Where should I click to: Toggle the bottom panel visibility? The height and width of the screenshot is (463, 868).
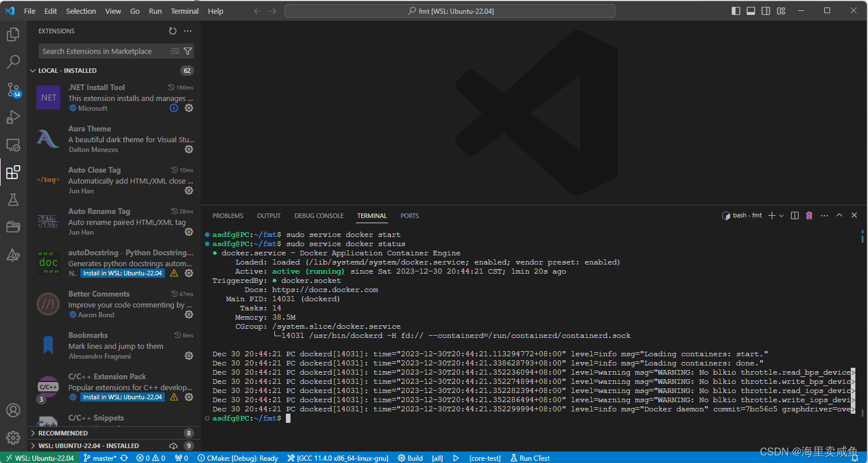750,10
